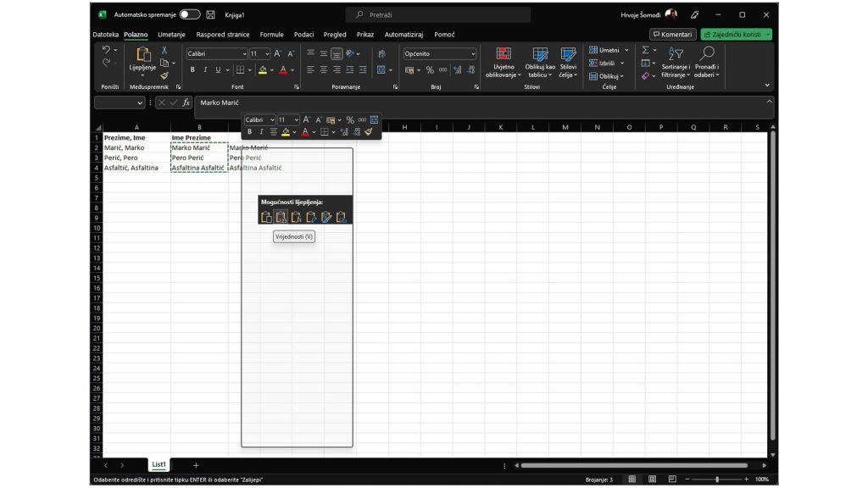Toggle italic in the ribbon Font group
This screenshot has width=868, height=488.
point(204,69)
